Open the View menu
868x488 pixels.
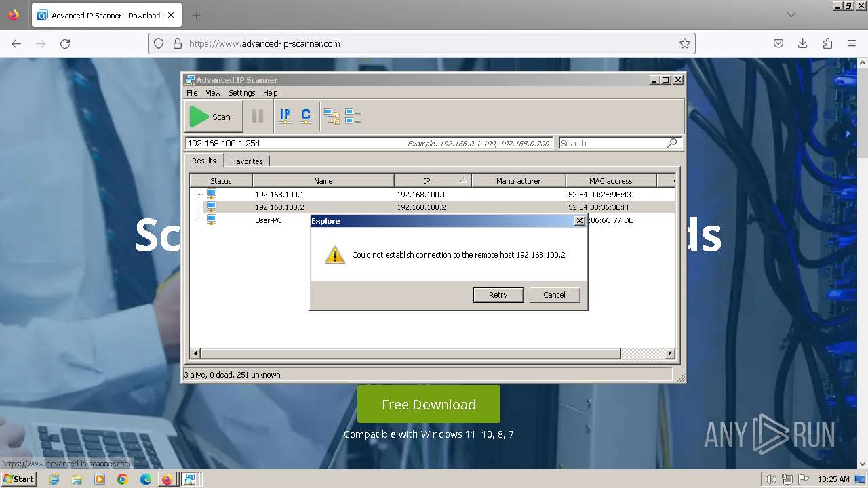213,93
